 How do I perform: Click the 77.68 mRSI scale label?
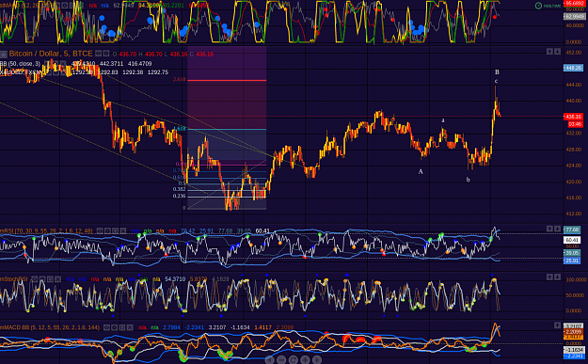pyautogui.click(x=572, y=229)
